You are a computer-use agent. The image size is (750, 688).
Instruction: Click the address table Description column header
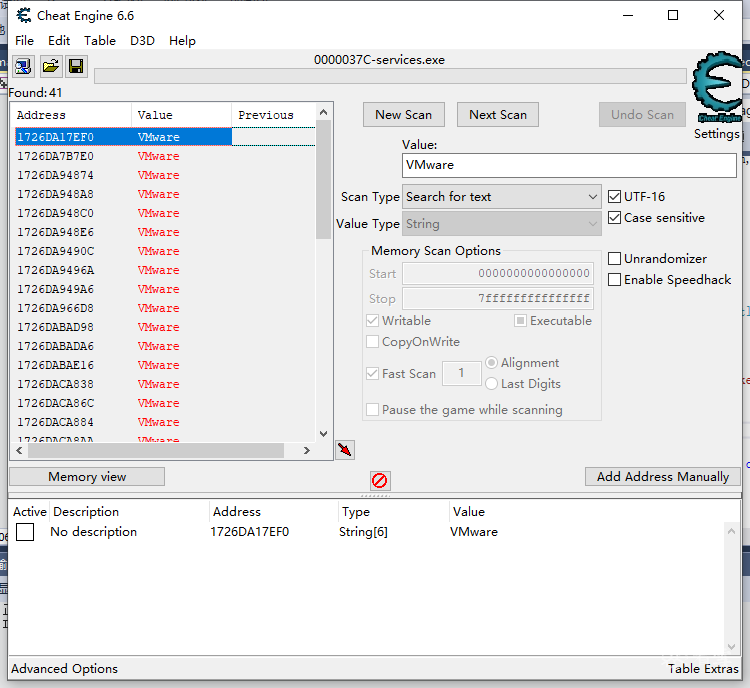(129, 511)
